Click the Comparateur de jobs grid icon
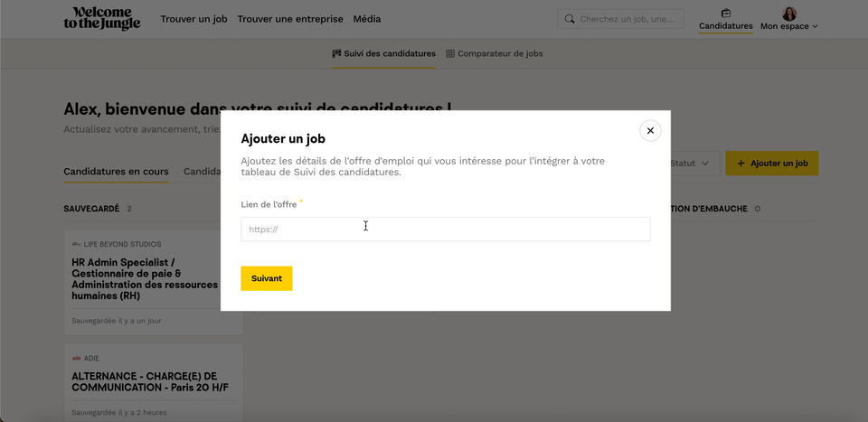This screenshot has height=422, width=868. [450, 53]
